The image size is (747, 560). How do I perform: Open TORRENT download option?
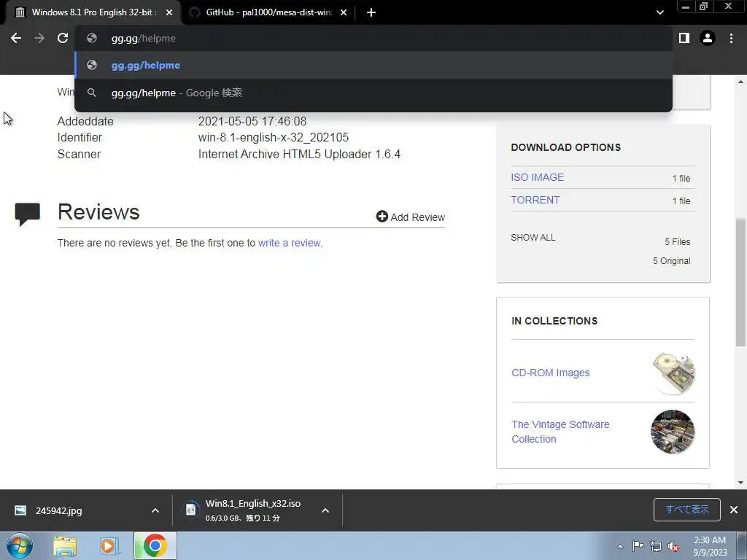(x=535, y=200)
